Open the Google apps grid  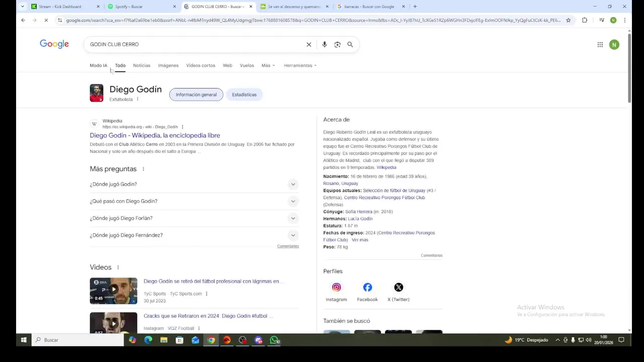pyautogui.click(x=600, y=45)
